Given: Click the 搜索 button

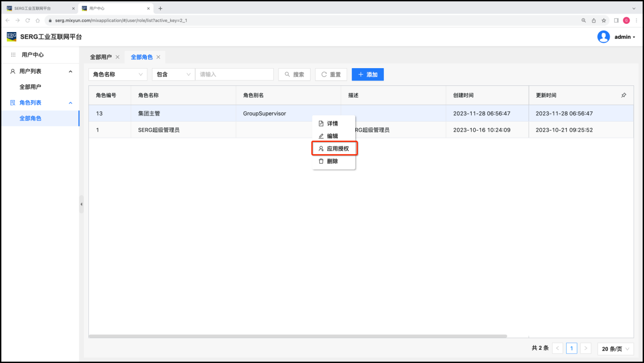Looking at the screenshot, I should click(x=294, y=74).
